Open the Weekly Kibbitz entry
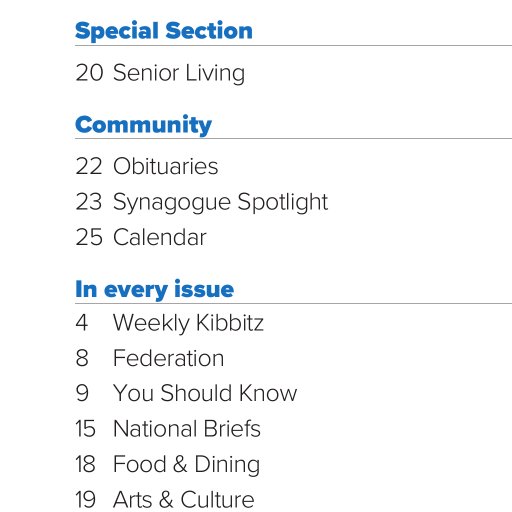512x512 pixels. [188, 323]
